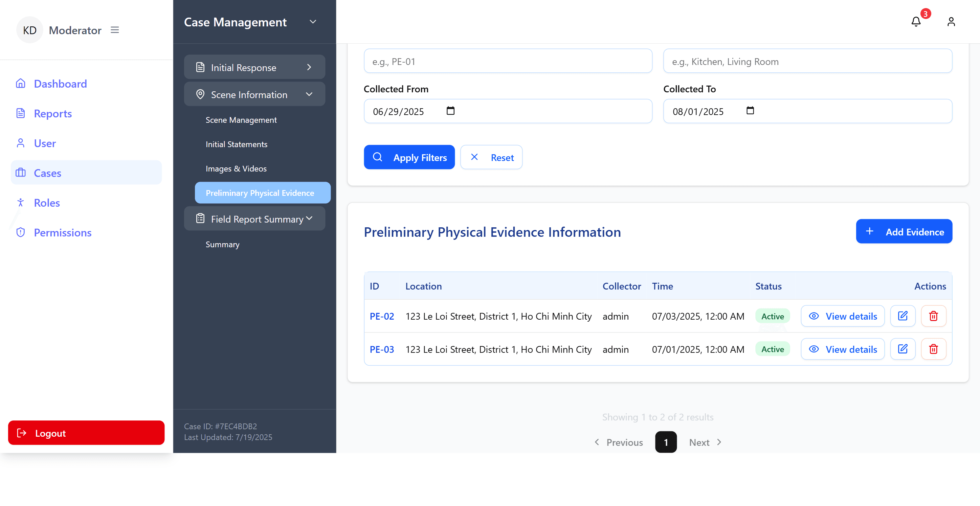Click the PE-03 evidence ID link

coord(382,349)
